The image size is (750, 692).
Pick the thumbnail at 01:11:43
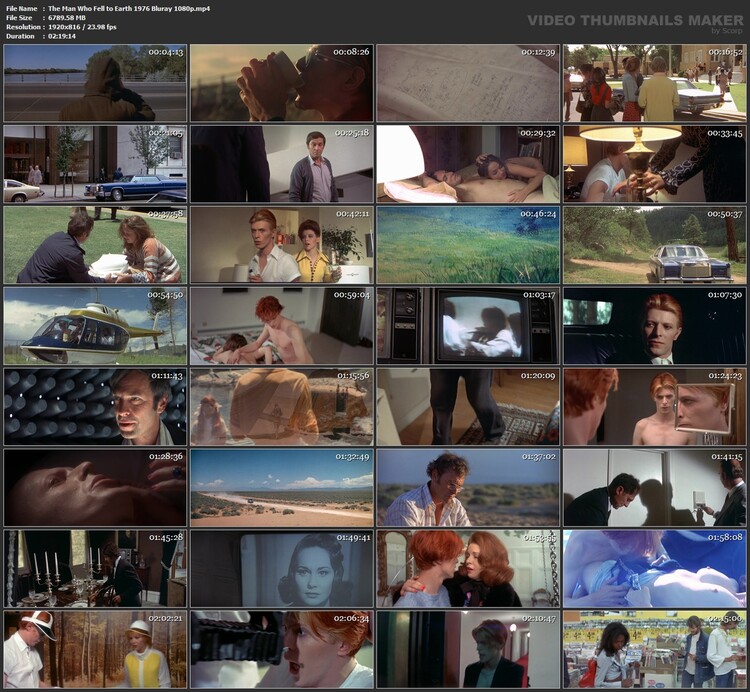tap(95, 406)
